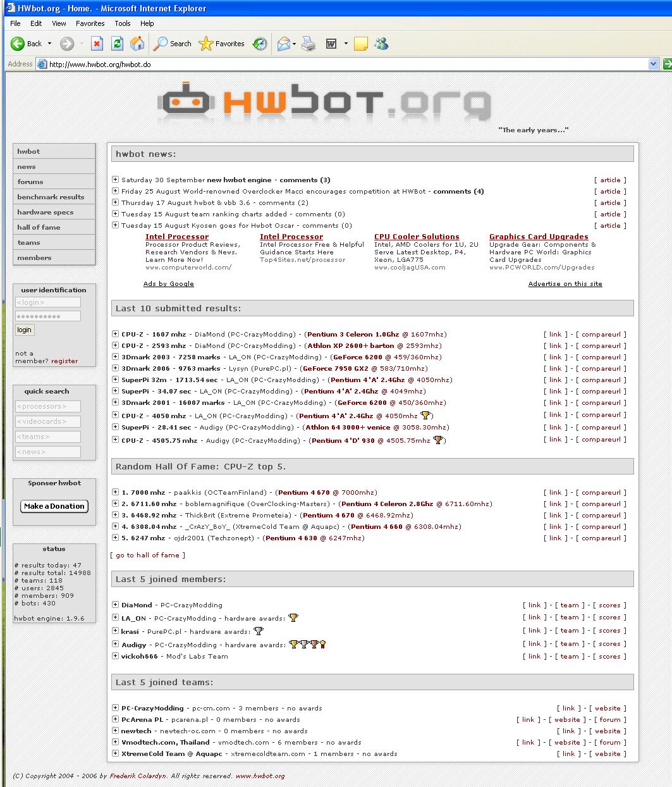
Task: Click the Mail envelope icon
Action: click(x=284, y=44)
